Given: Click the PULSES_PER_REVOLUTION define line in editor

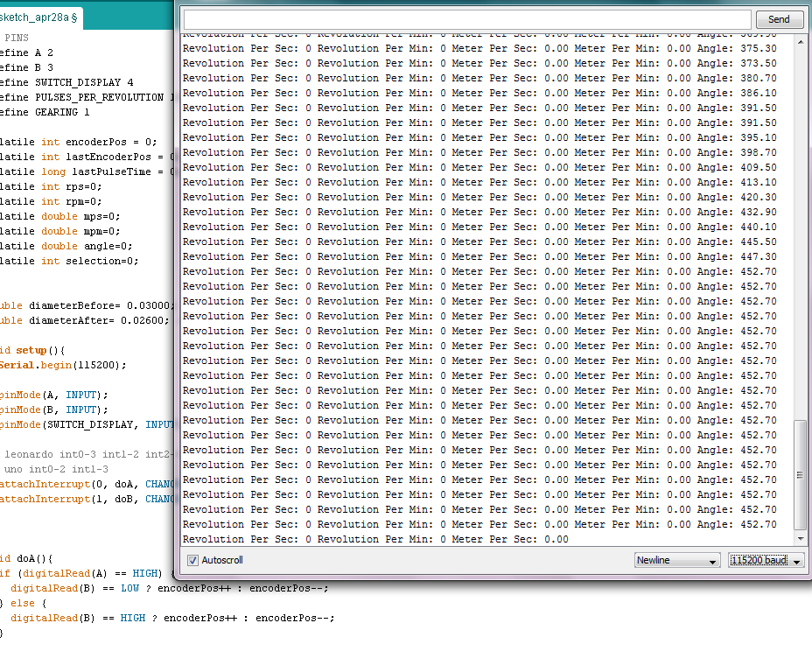Looking at the screenshot, I should 87,97.
